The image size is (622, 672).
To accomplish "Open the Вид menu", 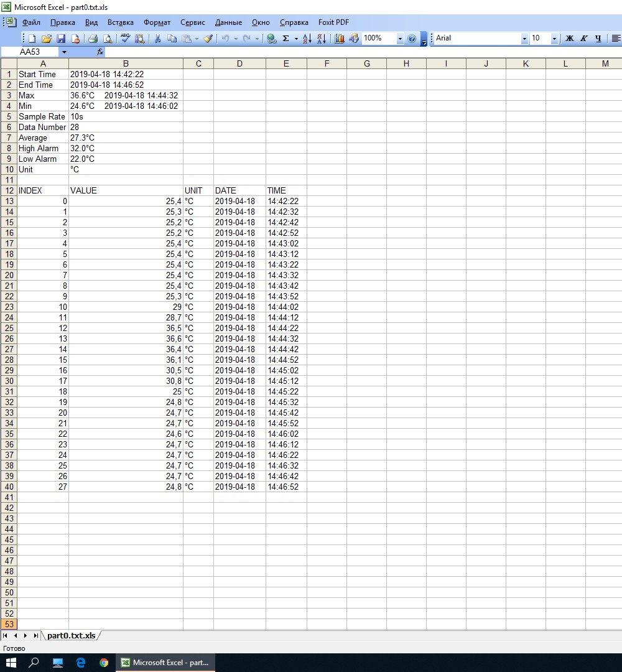I will pos(91,22).
